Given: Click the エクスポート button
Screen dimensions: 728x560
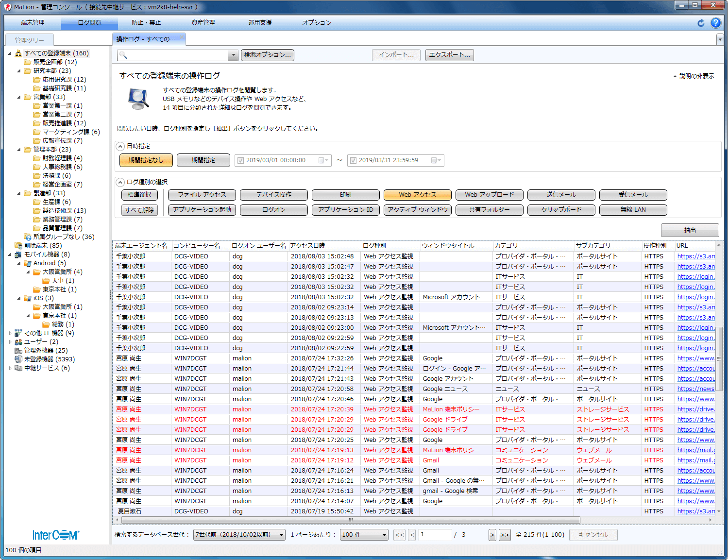Looking at the screenshot, I should point(449,55).
